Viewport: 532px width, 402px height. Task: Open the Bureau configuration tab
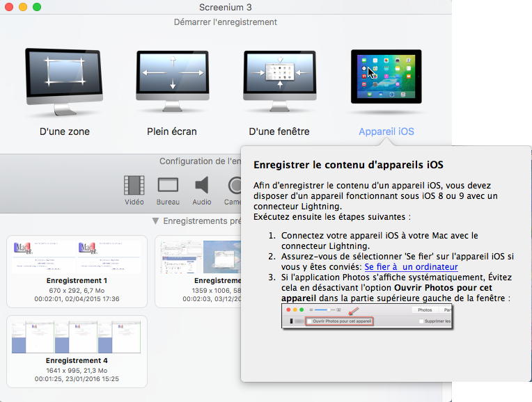[x=168, y=191]
